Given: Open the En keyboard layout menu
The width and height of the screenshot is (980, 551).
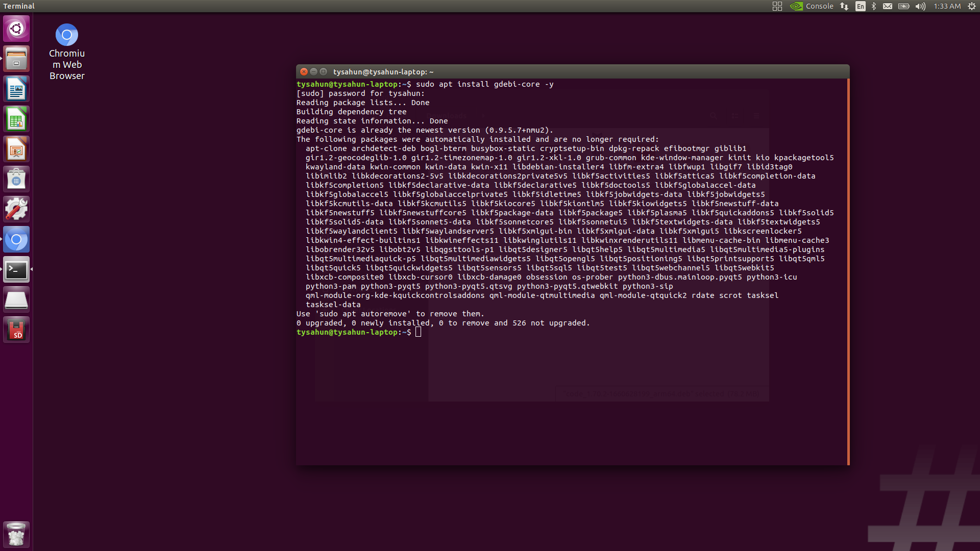Looking at the screenshot, I should click(861, 6).
